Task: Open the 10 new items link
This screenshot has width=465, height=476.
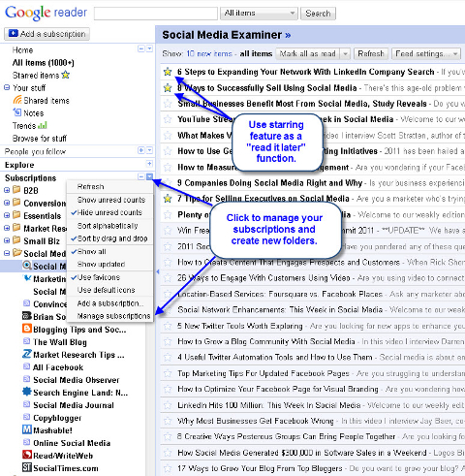Action: (x=209, y=53)
